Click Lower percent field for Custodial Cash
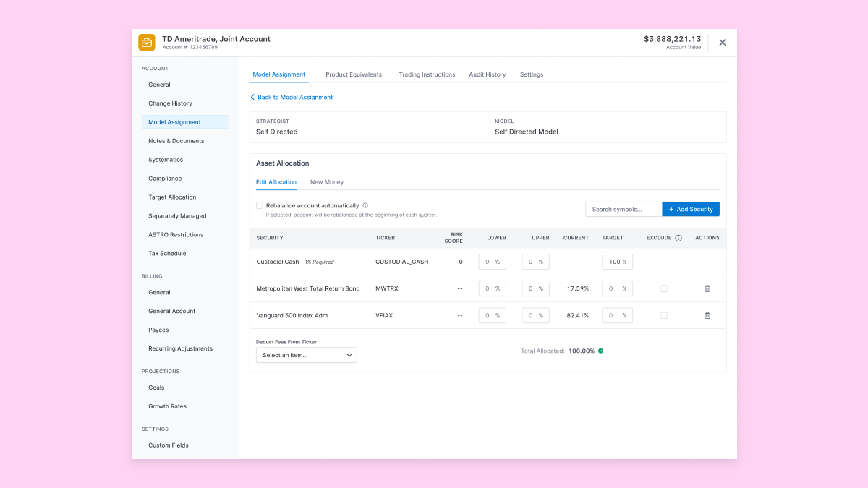This screenshot has height=488, width=868. [x=493, y=262]
